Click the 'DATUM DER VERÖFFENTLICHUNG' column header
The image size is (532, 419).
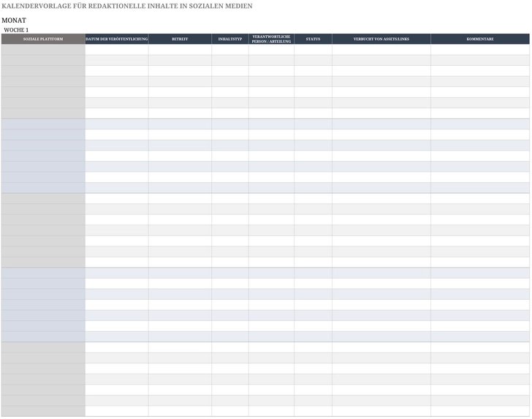pos(117,39)
